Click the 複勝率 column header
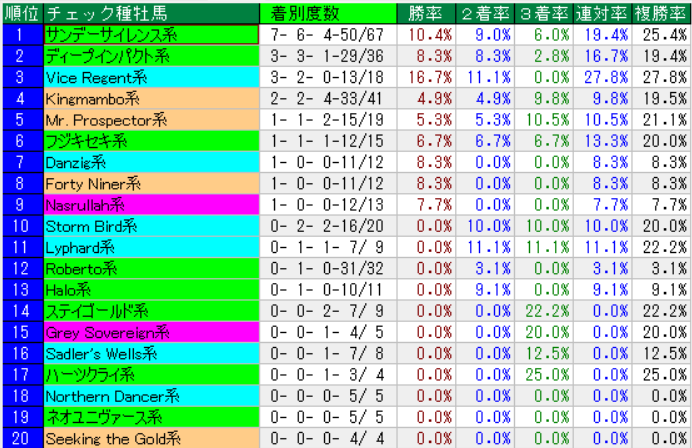692x448 pixels. coord(661,13)
